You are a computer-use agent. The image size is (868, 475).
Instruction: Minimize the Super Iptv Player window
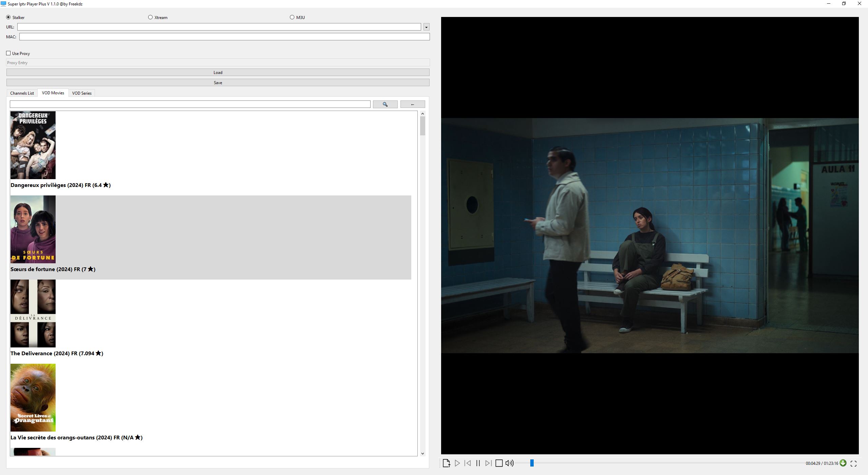[x=829, y=4]
